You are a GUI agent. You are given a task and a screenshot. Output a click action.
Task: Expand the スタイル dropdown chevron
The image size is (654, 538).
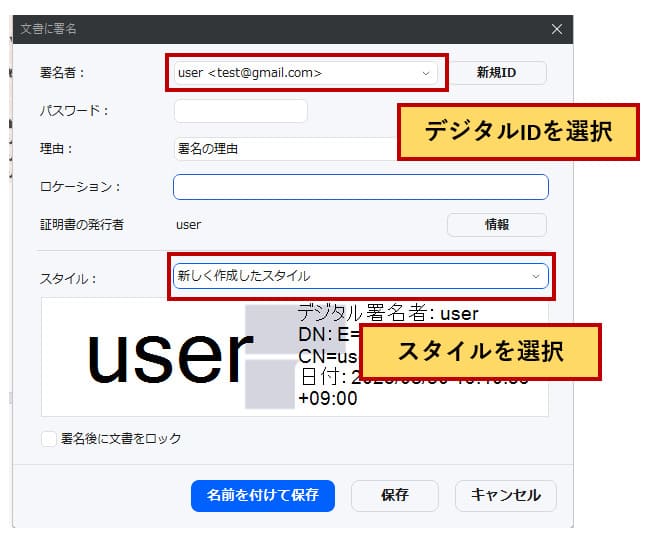coord(535,276)
